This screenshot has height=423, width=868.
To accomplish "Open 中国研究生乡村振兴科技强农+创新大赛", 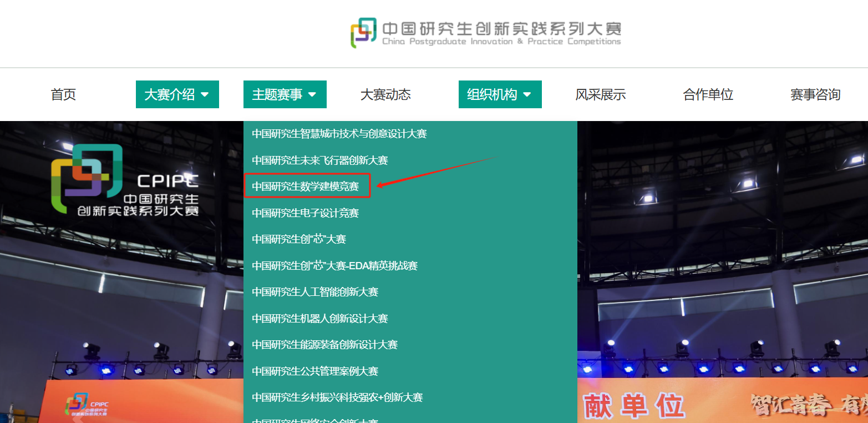I will [x=337, y=397].
